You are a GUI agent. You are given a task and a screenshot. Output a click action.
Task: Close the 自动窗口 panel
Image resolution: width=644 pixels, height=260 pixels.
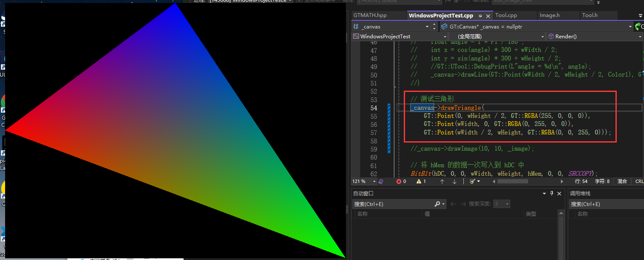(x=560, y=193)
